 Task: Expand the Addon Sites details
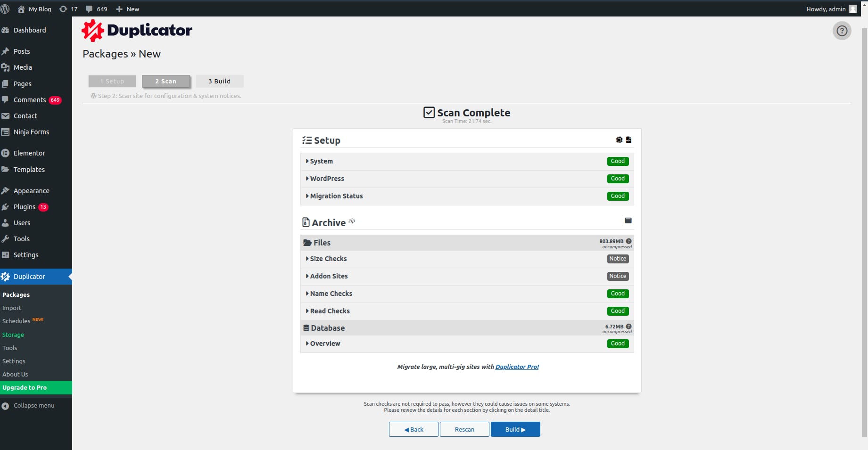329,276
